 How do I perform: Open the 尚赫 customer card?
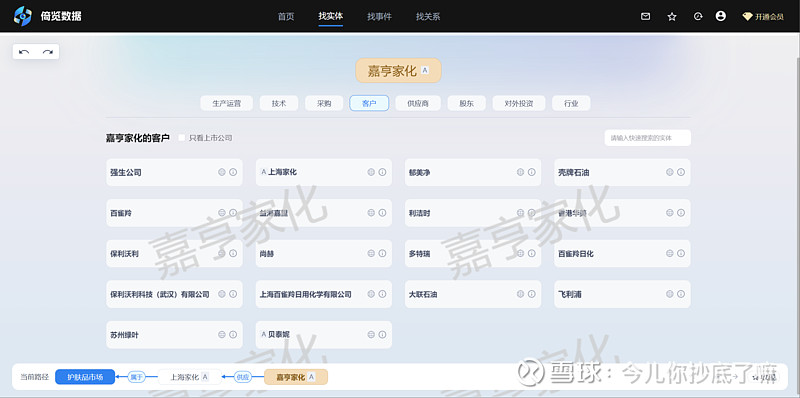[323, 254]
